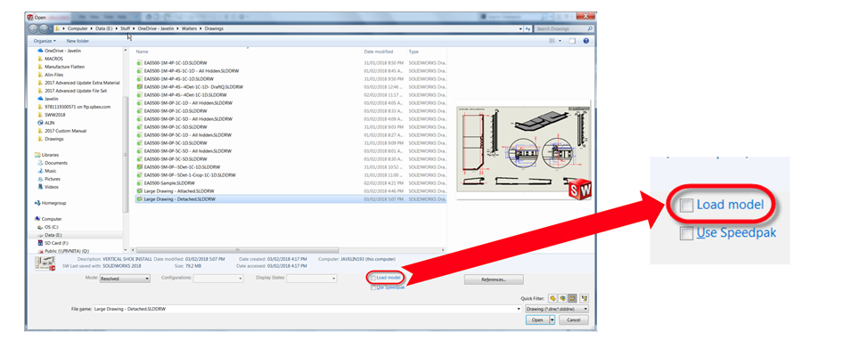Click the Videos library icon
The height and width of the screenshot is (356, 868).
pos(40,187)
